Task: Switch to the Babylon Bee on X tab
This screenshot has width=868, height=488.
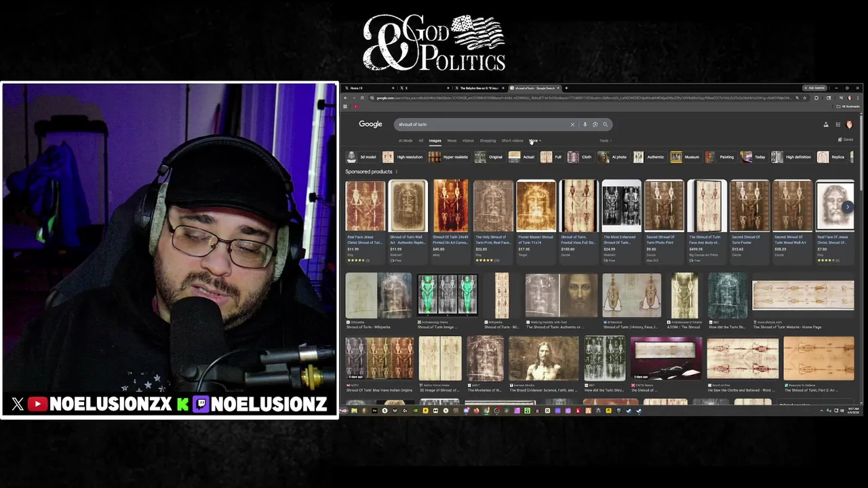Action: (479, 88)
